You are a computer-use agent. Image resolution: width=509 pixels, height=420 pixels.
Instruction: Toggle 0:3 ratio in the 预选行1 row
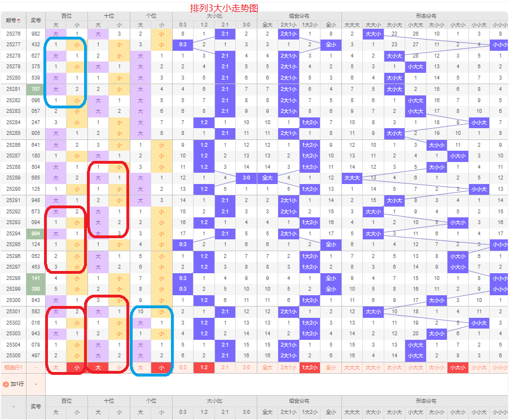point(183,368)
